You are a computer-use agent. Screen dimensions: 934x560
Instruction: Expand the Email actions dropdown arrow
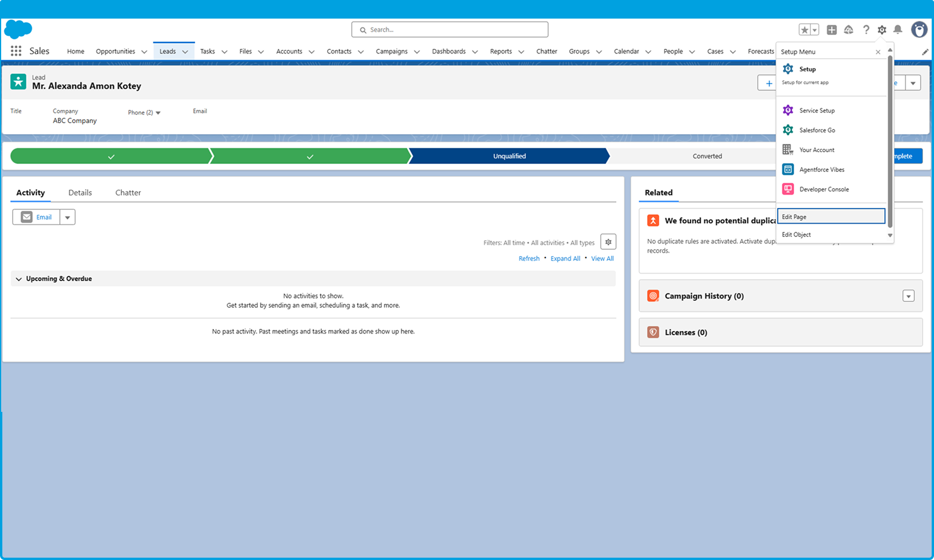tap(67, 217)
